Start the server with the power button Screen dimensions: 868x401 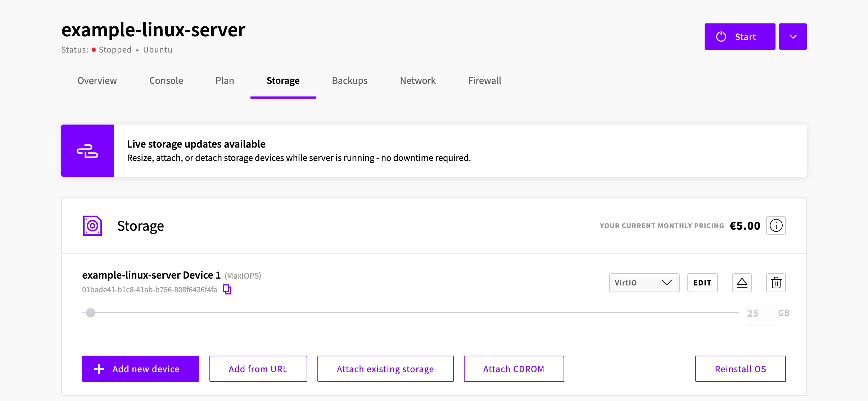pos(740,37)
